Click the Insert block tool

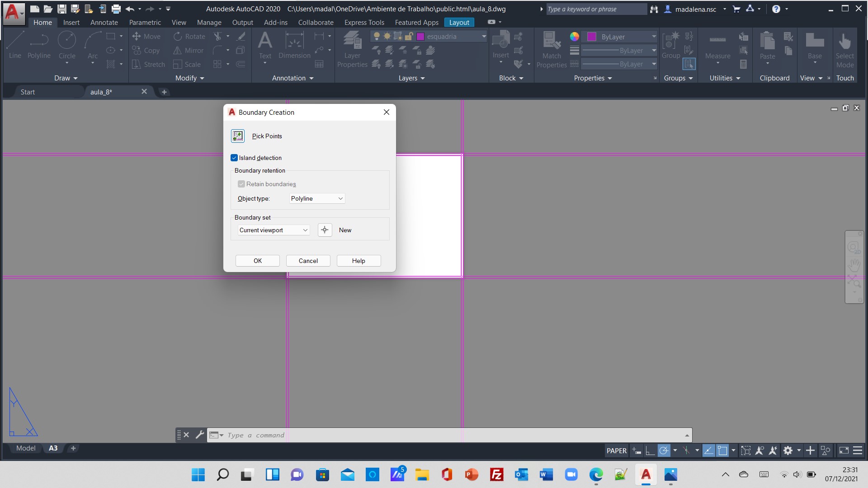(501, 45)
